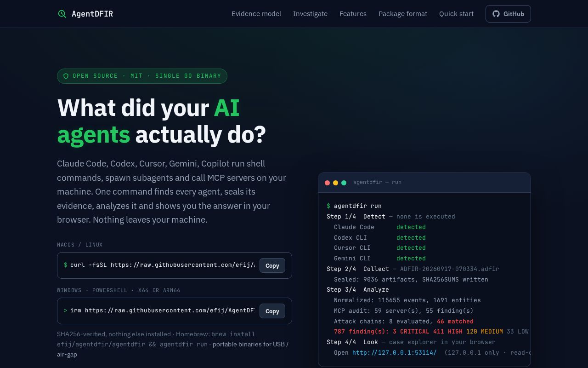
Task: Click the "Step 3/4 Analyze" terminal line
Action: pos(358,290)
